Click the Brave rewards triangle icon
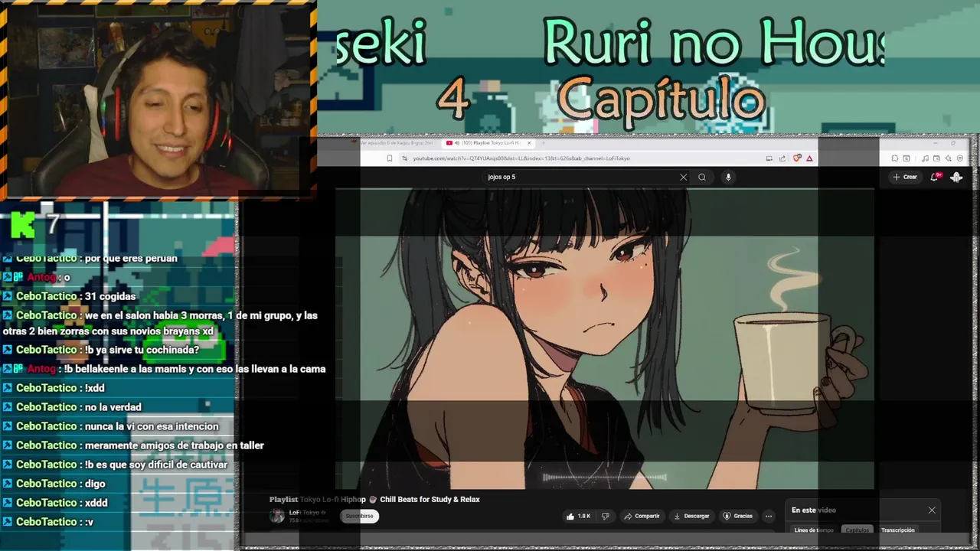Image resolution: width=980 pixels, height=551 pixels. point(809,158)
